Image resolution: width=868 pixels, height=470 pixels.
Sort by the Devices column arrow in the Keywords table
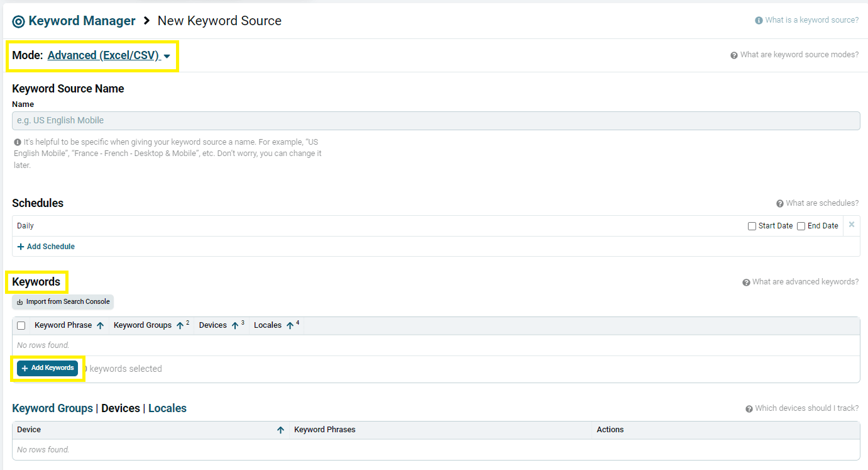235,326
